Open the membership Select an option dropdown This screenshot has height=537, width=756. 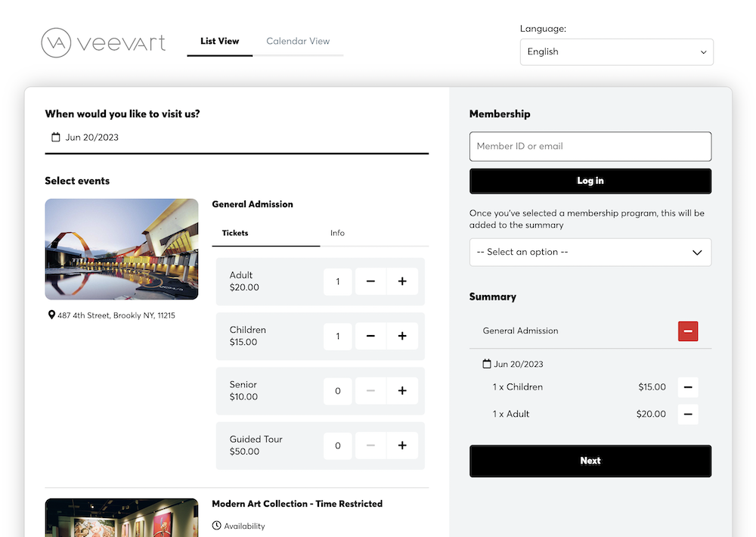point(590,252)
